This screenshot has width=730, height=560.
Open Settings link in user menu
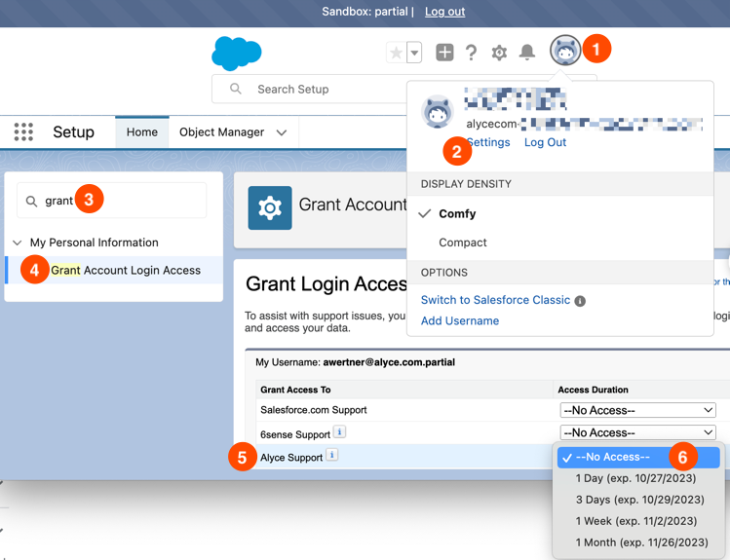tap(489, 142)
